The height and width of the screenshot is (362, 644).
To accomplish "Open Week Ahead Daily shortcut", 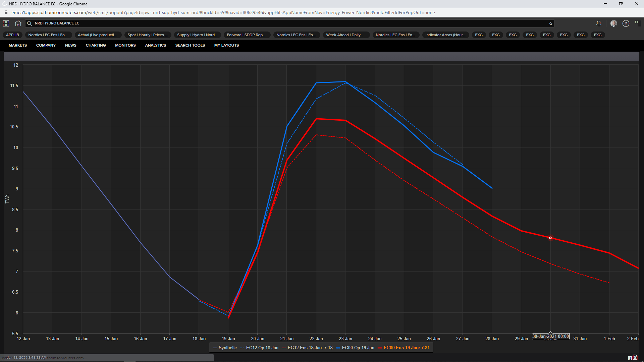I will (345, 35).
